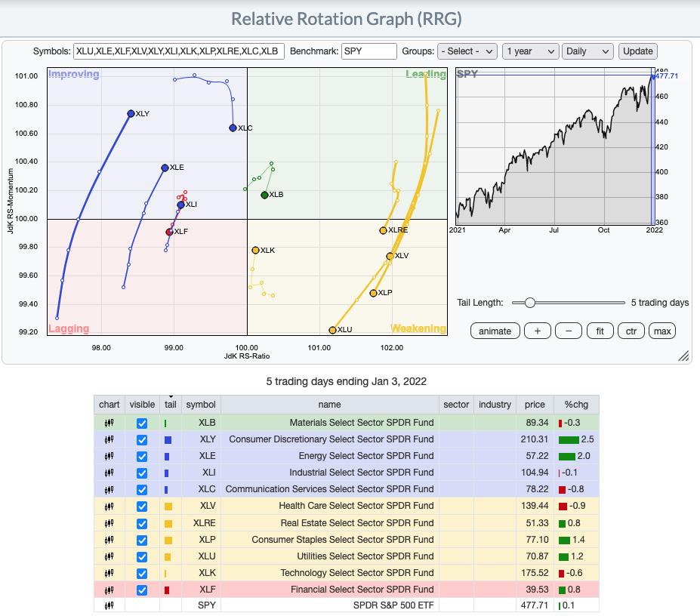Uncheck visibility for XLRE

142,523
